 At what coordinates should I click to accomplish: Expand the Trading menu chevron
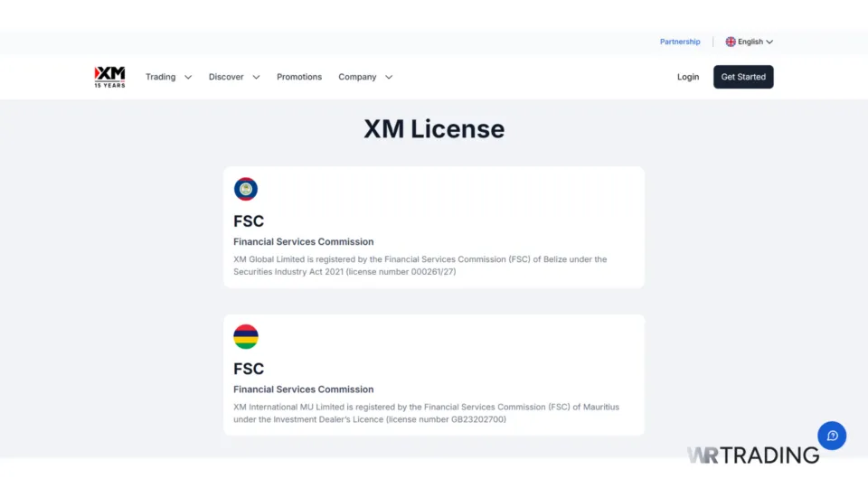(x=188, y=78)
